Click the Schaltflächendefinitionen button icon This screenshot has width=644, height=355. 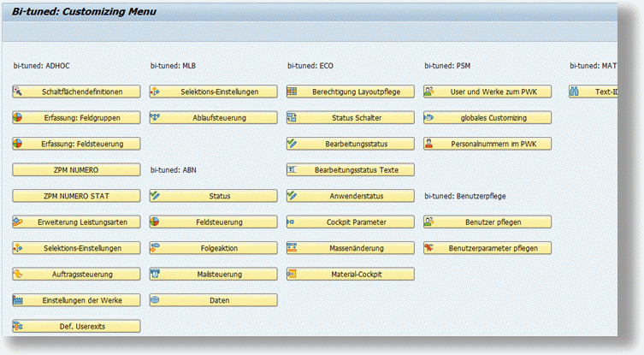(x=18, y=92)
